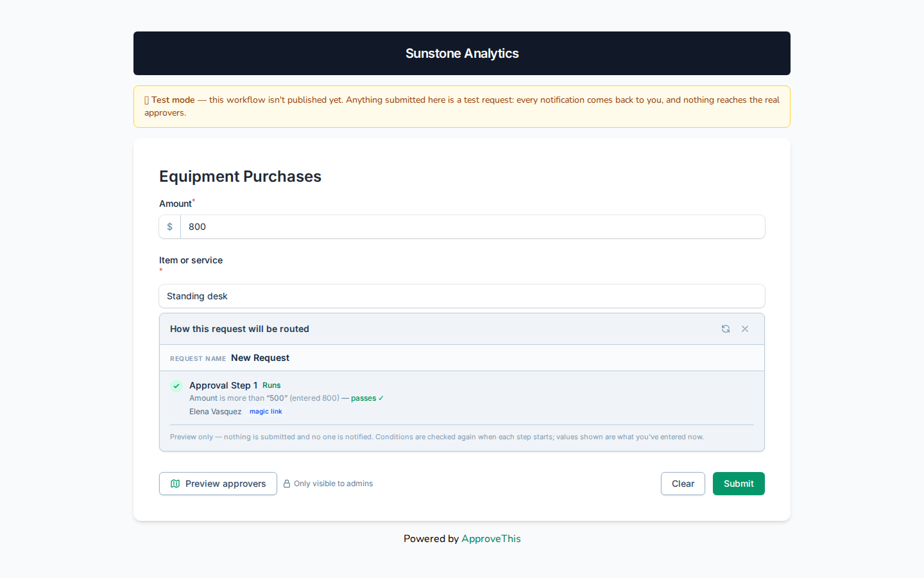The width and height of the screenshot is (924, 578).
Task: Click the Preview approvers button
Action: pyautogui.click(x=218, y=484)
